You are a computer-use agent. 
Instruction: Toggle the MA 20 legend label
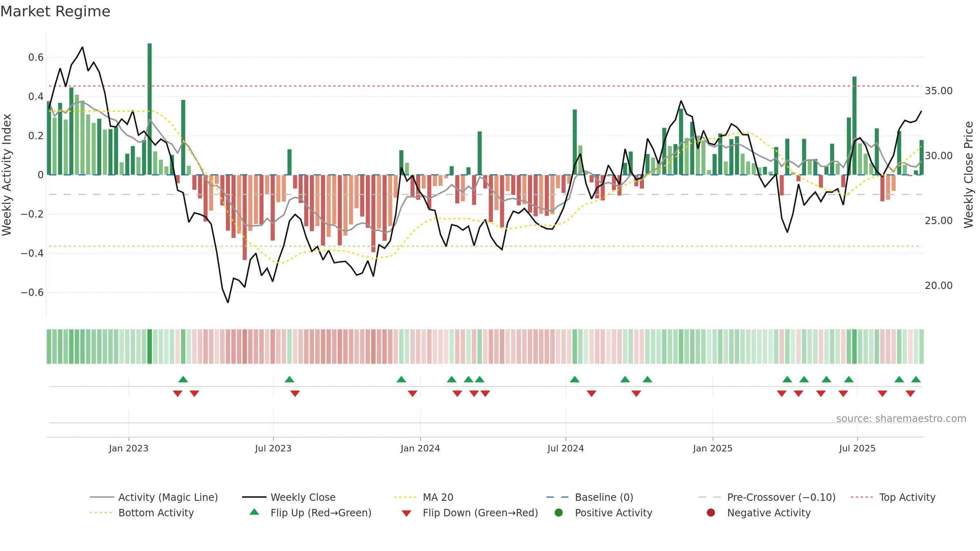438,497
